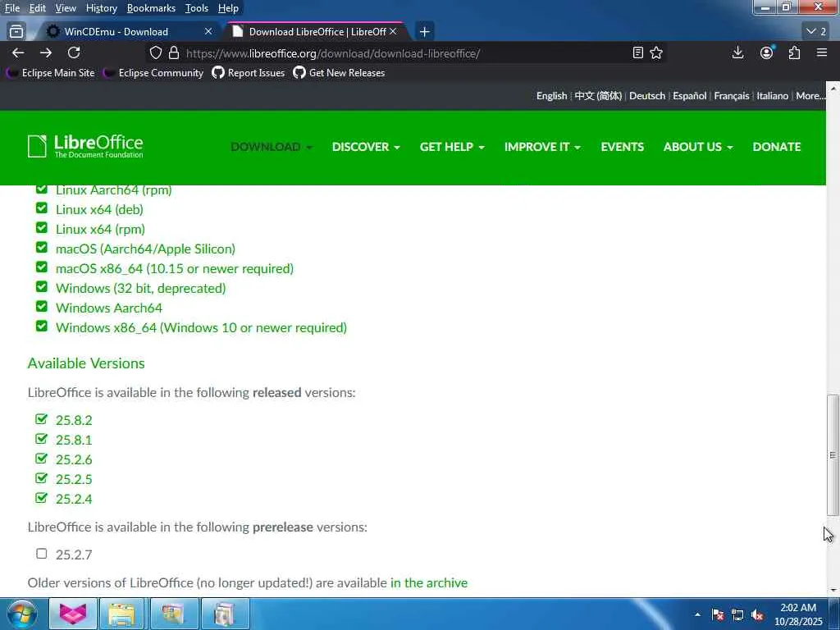The image size is (840, 630).
Task: Bookmark this page with the star
Action: [x=656, y=53]
